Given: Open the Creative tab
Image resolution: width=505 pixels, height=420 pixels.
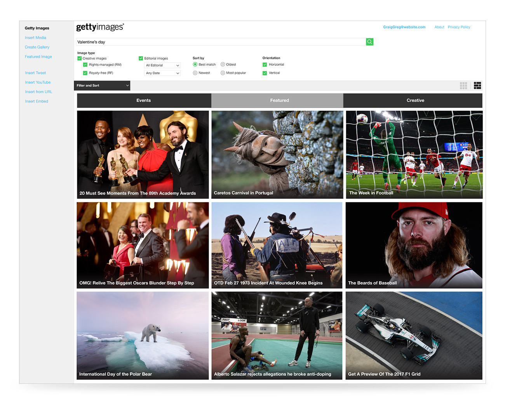Looking at the screenshot, I should 415,100.
